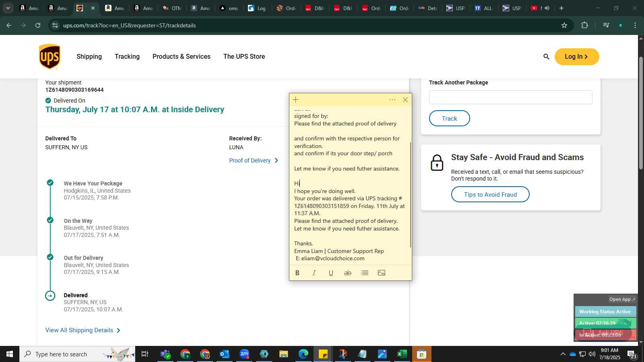Switch to the Log browser tab
The height and width of the screenshot is (362, 644).
pyautogui.click(x=257, y=8)
